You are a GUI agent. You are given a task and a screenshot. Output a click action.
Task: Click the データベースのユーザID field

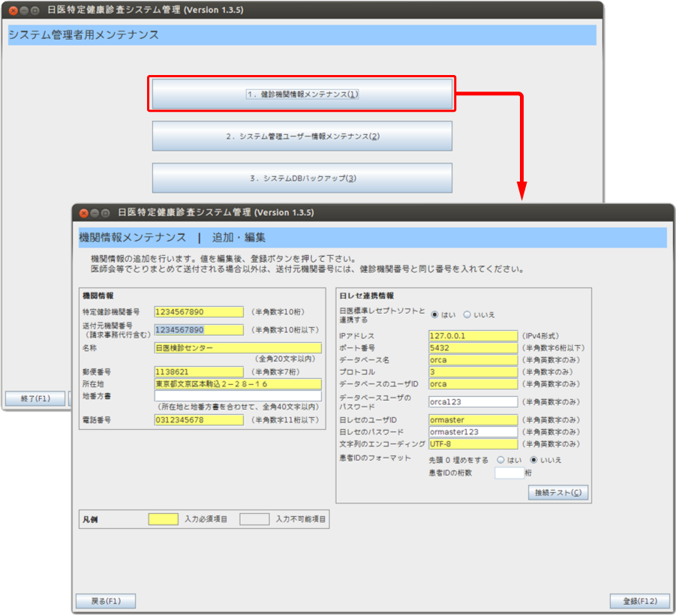click(473, 383)
